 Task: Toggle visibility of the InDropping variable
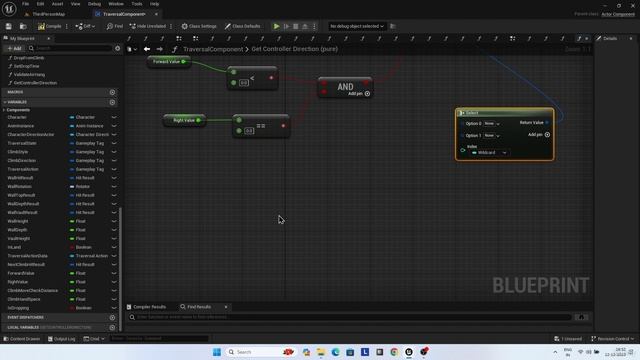pyautogui.click(x=114, y=308)
